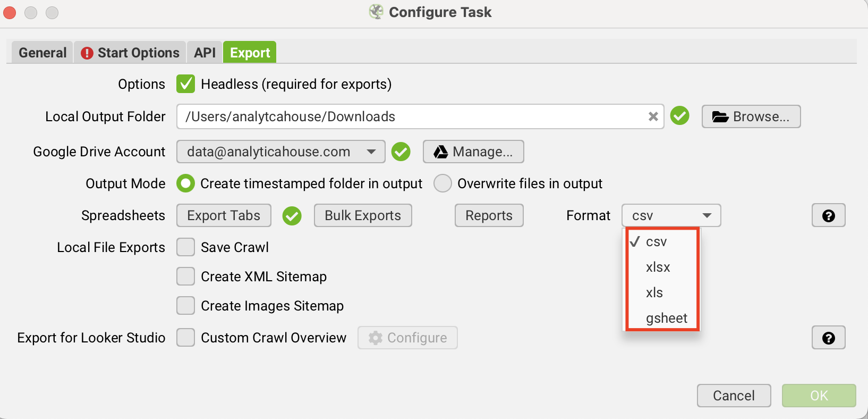Click the gear icon on Configure button
This screenshot has height=419, width=868.
tap(376, 338)
